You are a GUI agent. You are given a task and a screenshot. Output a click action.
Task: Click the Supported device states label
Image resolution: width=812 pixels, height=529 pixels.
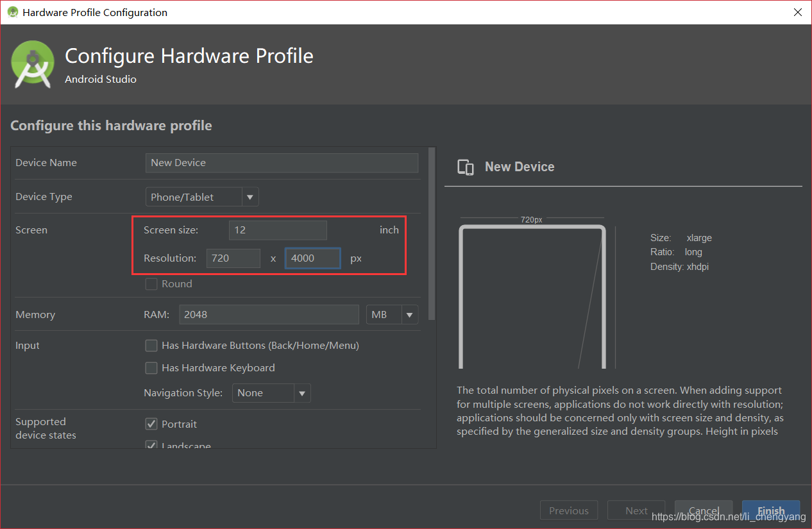(x=46, y=428)
